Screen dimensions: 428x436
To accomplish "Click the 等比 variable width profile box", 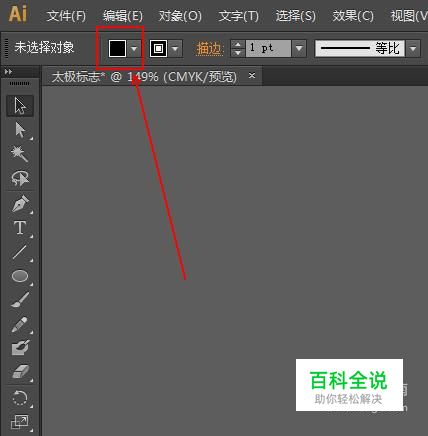I will click(360, 49).
